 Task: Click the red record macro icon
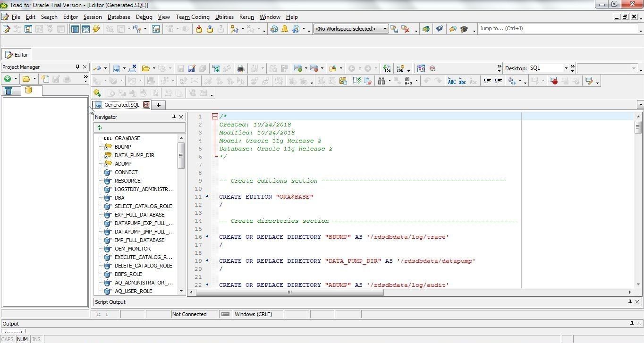pyautogui.click(x=554, y=81)
